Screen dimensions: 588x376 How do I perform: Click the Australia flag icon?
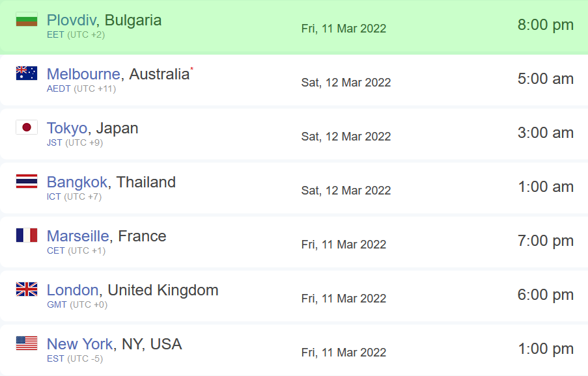pos(27,73)
